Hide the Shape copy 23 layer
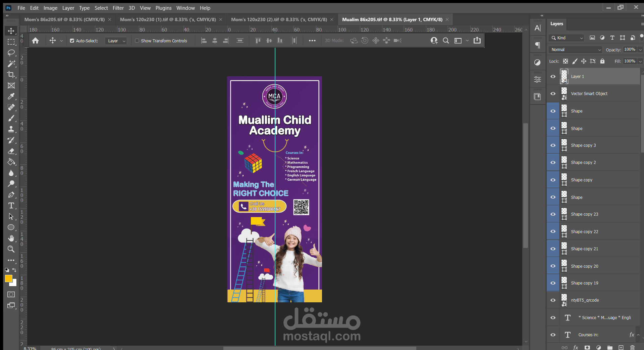644x350 pixels. pos(553,214)
